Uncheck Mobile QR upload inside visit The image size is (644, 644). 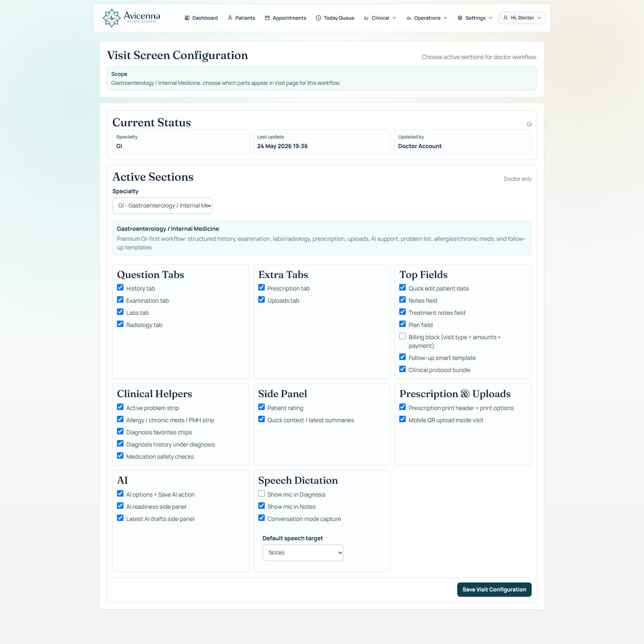[x=402, y=419]
